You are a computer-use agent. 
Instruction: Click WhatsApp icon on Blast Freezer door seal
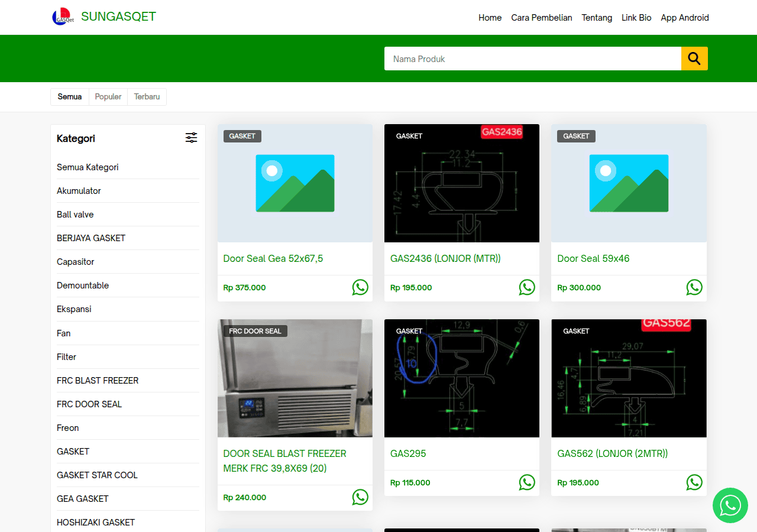coord(360,497)
